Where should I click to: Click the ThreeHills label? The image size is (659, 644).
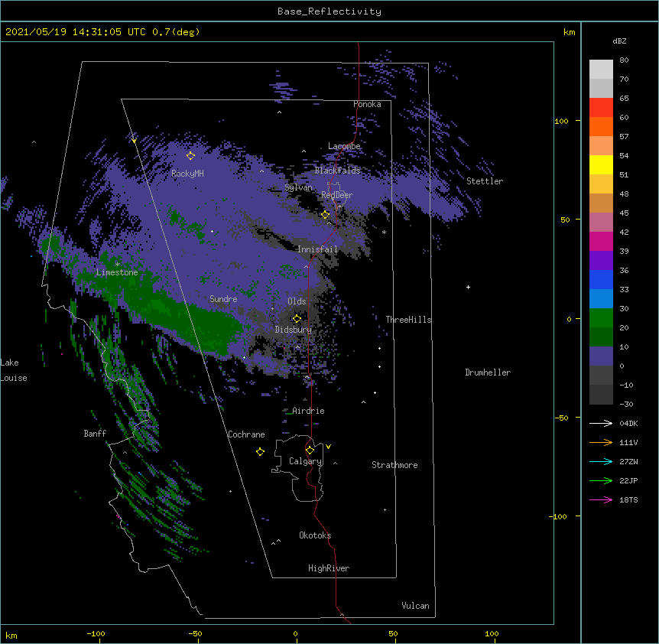[408, 320]
